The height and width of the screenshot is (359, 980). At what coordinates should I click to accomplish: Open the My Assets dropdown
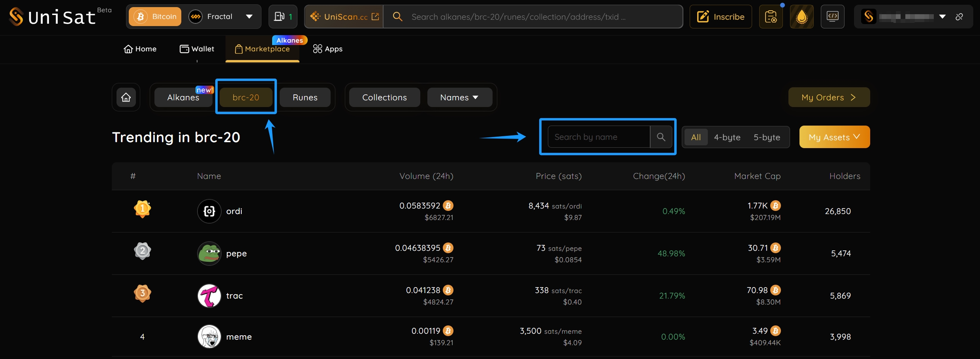[x=834, y=137]
